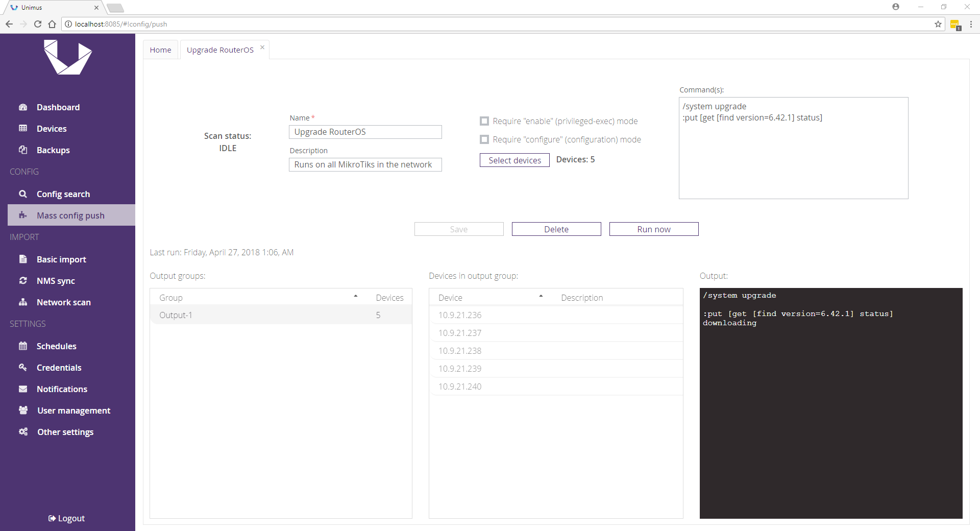Screen dimensions: 980x531
Task: Click the Other settings gears icon
Action: pos(23,431)
